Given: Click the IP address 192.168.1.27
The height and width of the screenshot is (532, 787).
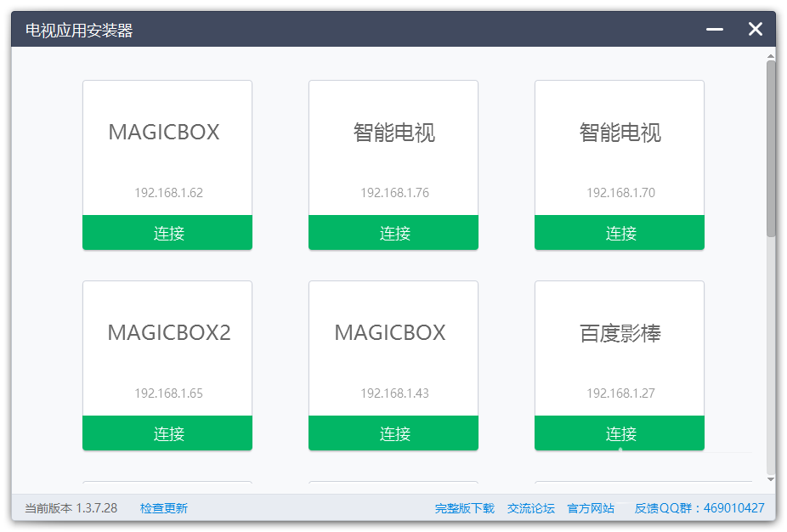Looking at the screenshot, I should point(621,393).
